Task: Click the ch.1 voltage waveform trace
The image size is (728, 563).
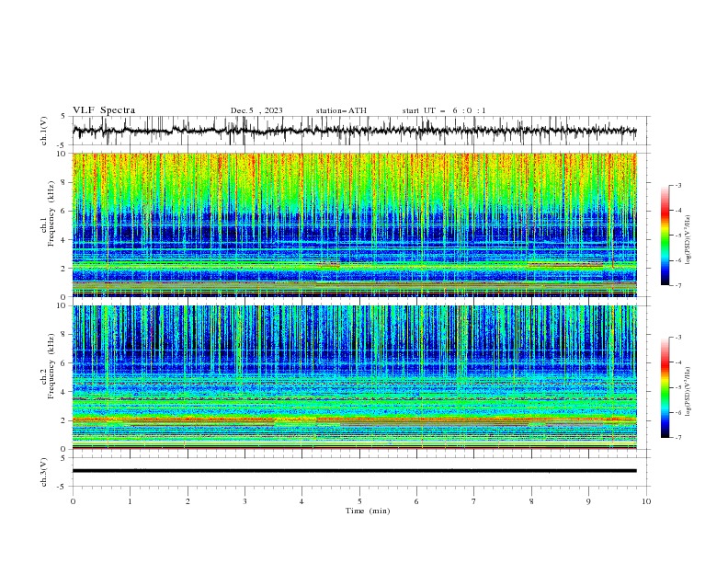Action: tap(354, 131)
